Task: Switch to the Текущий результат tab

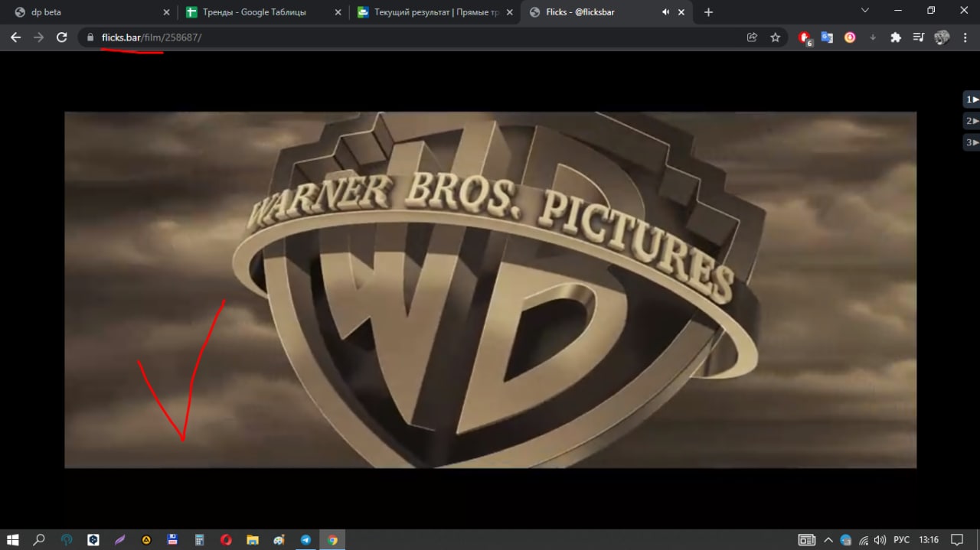Action: (435, 11)
